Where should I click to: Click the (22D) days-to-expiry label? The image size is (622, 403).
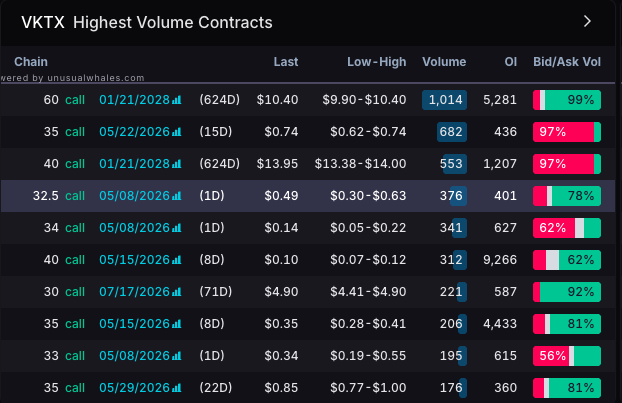pos(215,388)
